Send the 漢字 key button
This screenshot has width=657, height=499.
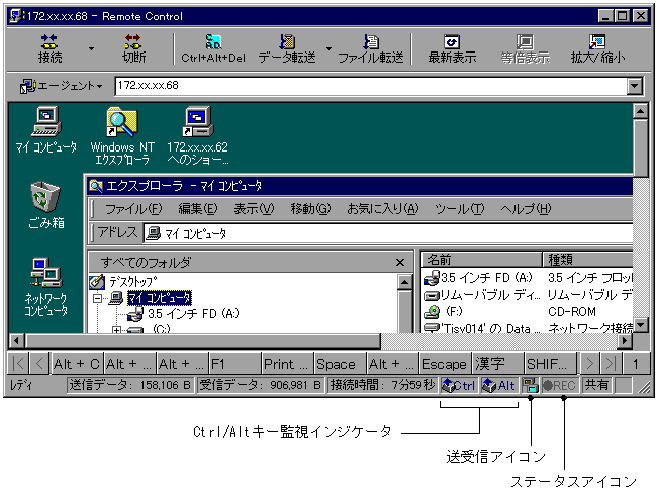point(499,364)
